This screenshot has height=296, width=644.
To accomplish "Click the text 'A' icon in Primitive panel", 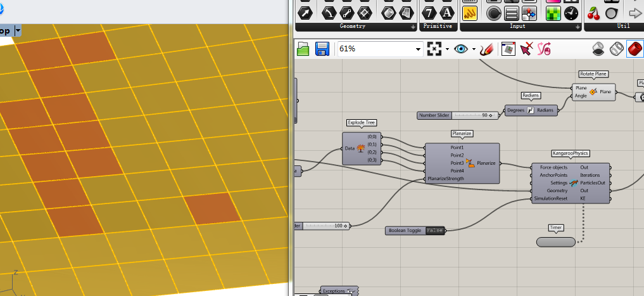I will pyautogui.click(x=447, y=13).
